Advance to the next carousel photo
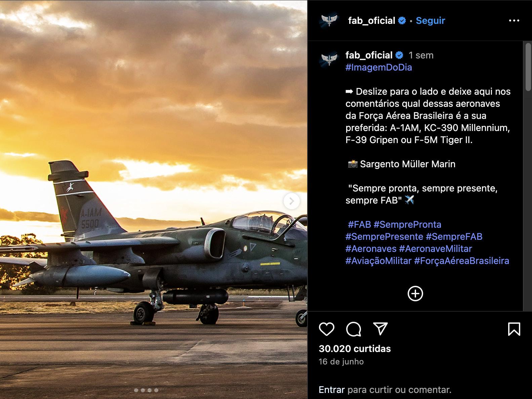The width and height of the screenshot is (532, 399). (x=291, y=201)
